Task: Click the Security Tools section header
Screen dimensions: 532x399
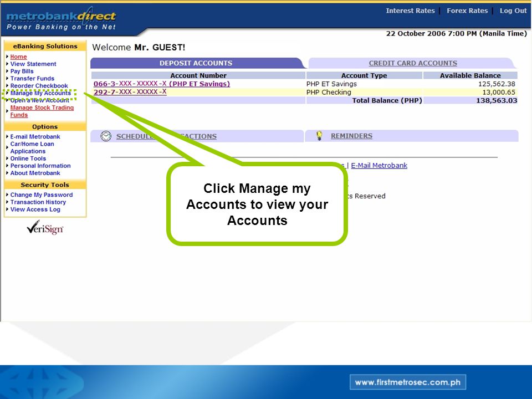Action: point(45,185)
